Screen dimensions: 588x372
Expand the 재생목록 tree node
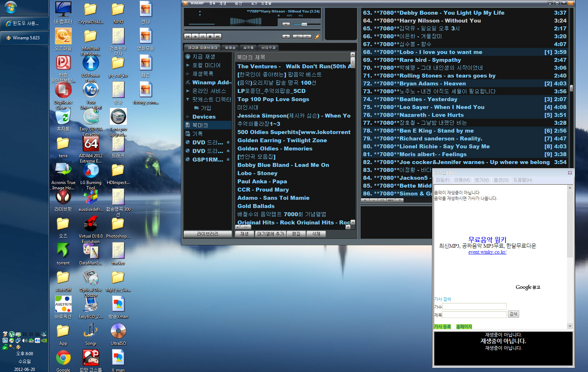click(x=188, y=74)
